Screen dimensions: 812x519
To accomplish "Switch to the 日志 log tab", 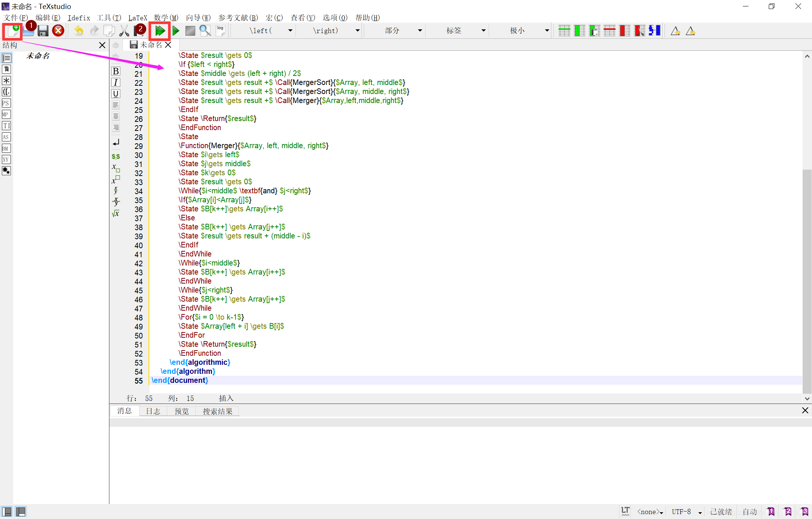I will point(153,411).
